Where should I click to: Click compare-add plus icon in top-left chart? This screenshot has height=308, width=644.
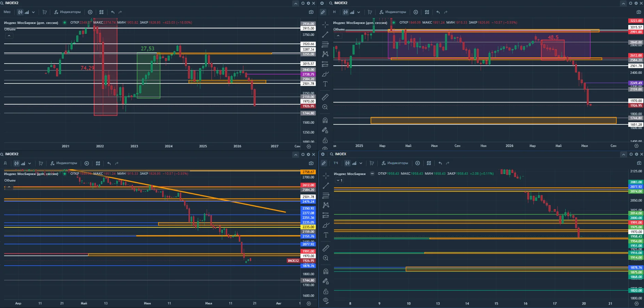(90, 12)
